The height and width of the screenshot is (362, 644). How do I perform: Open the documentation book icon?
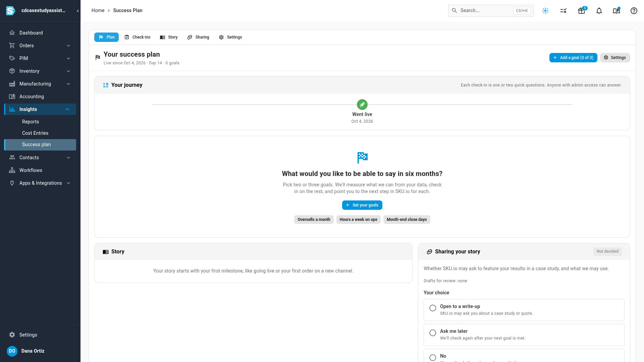(616, 11)
